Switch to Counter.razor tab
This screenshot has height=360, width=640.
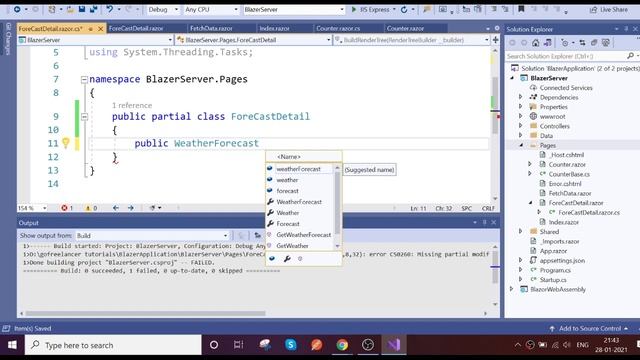pos(405,28)
